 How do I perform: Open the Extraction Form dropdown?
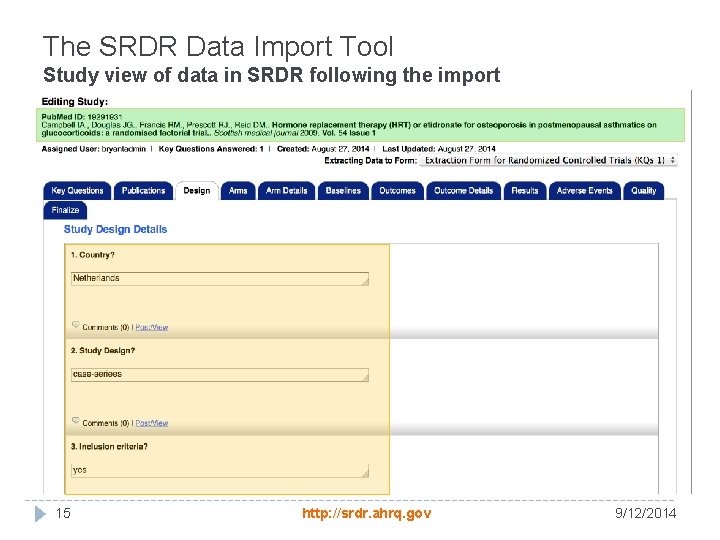click(548, 160)
